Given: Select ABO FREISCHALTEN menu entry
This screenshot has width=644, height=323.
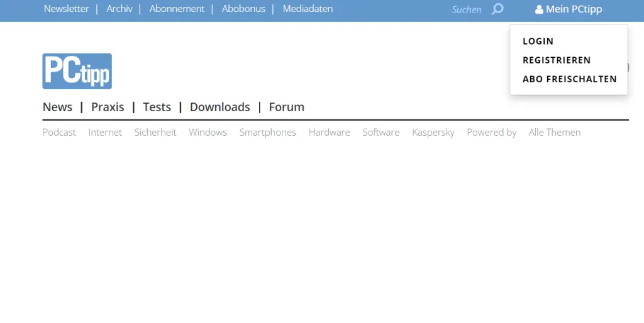Looking at the screenshot, I should (x=569, y=79).
